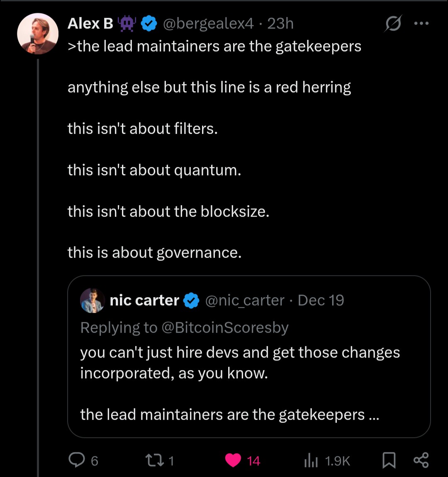The image size is (448, 477).
Task: Open the 23h post timestamp
Action: tap(280, 24)
